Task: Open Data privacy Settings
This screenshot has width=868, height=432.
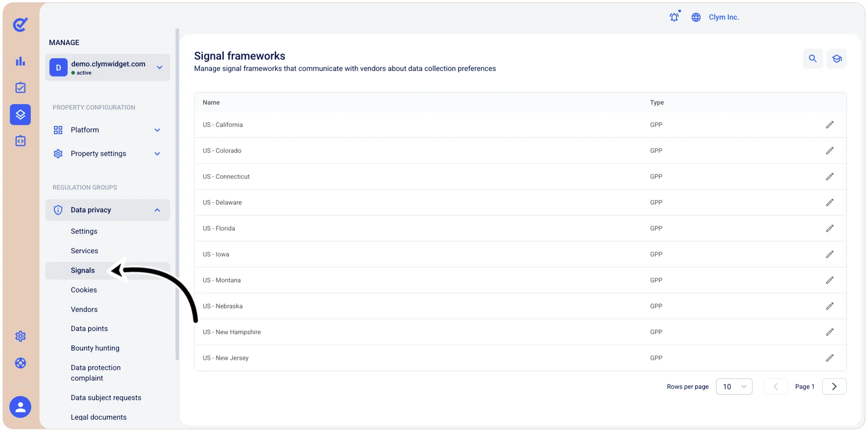Action: (x=84, y=231)
